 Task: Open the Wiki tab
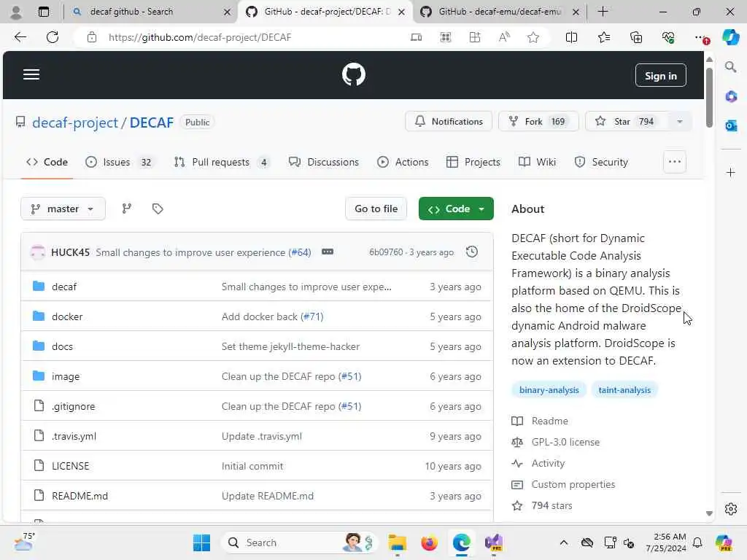click(537, 162)
